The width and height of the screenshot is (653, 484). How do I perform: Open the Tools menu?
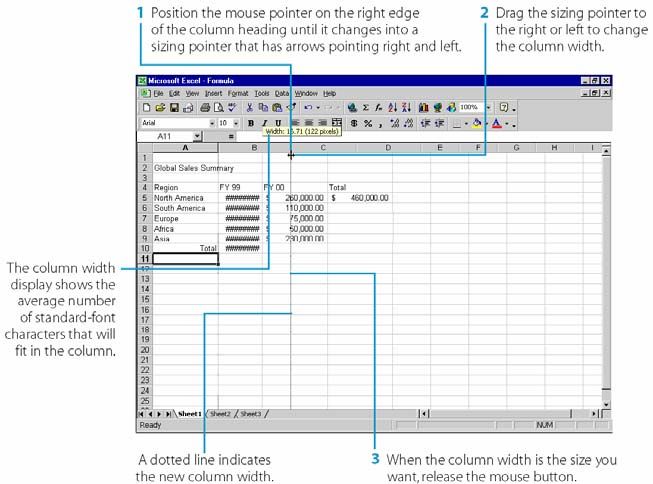[x=262, y=93]
